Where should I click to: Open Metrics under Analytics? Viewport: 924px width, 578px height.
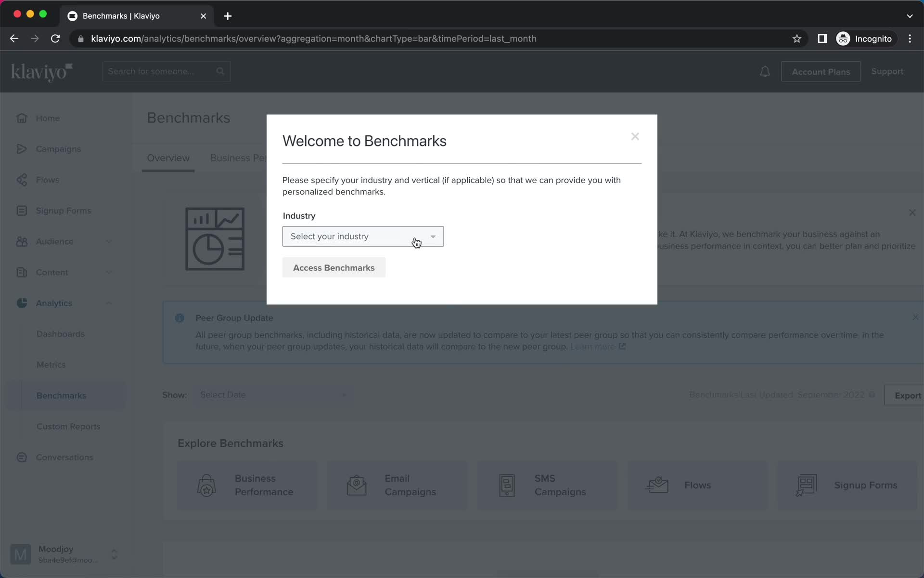(x=51, y=365)
